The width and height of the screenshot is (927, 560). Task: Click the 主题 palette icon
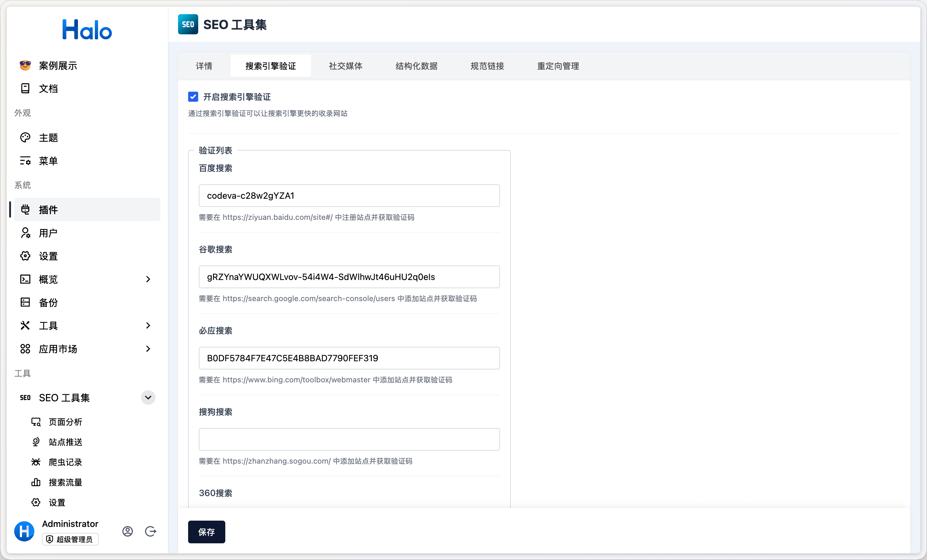click(25, 138)
